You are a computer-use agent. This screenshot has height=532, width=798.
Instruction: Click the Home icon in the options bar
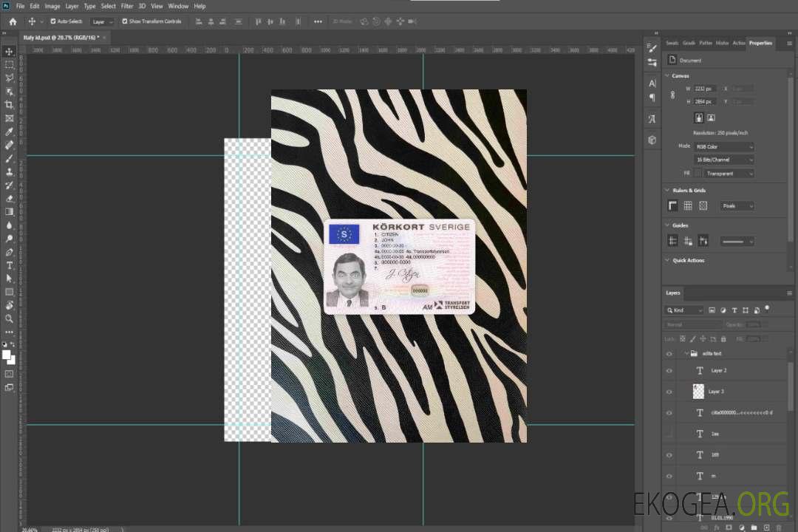pos(13,21)
